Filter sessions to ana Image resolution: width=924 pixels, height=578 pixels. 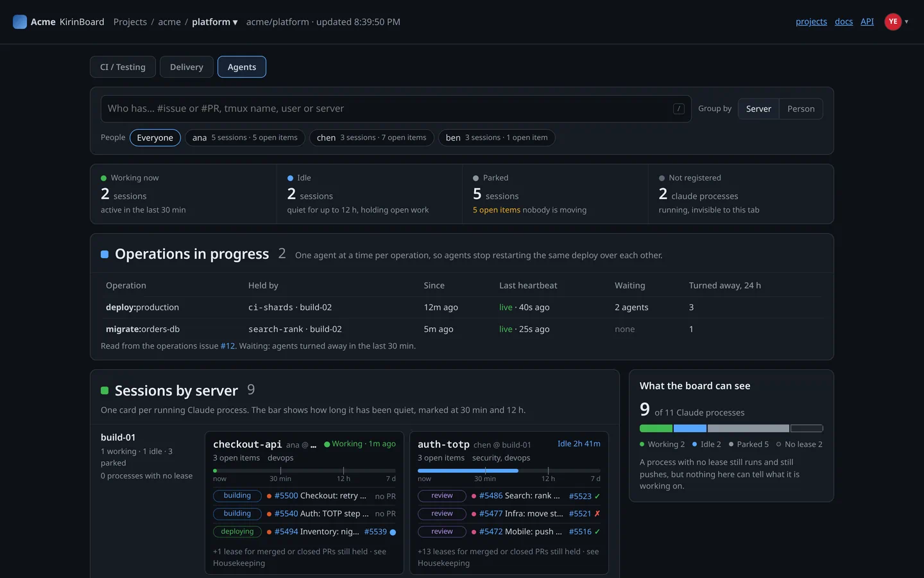tap(245, 137)
